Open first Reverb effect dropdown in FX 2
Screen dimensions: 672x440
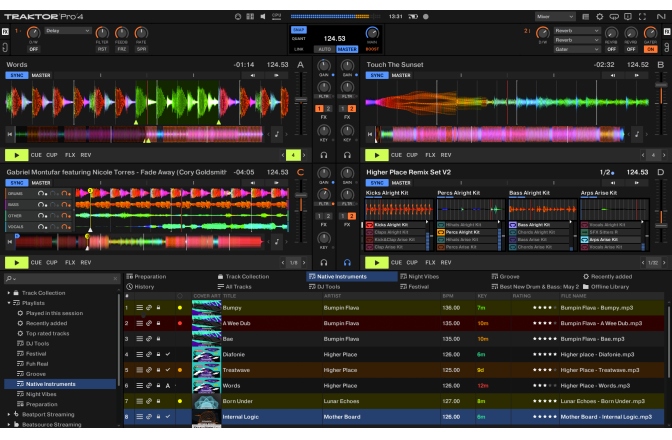[x=576, y=31]
